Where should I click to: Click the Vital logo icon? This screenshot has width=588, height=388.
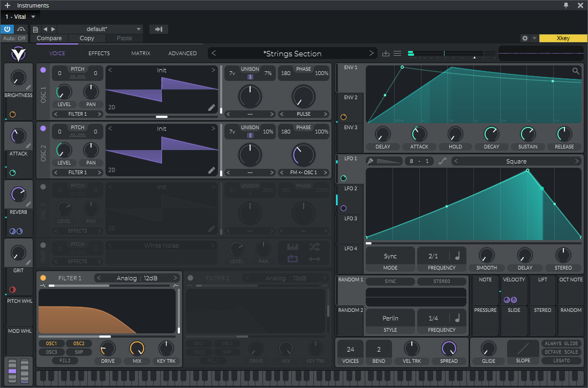point(18,54)
